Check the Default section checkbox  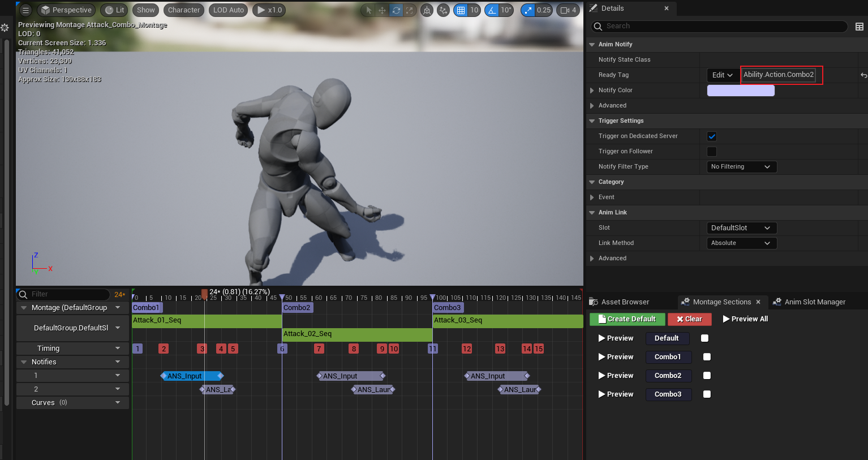(x=704, y=338)
